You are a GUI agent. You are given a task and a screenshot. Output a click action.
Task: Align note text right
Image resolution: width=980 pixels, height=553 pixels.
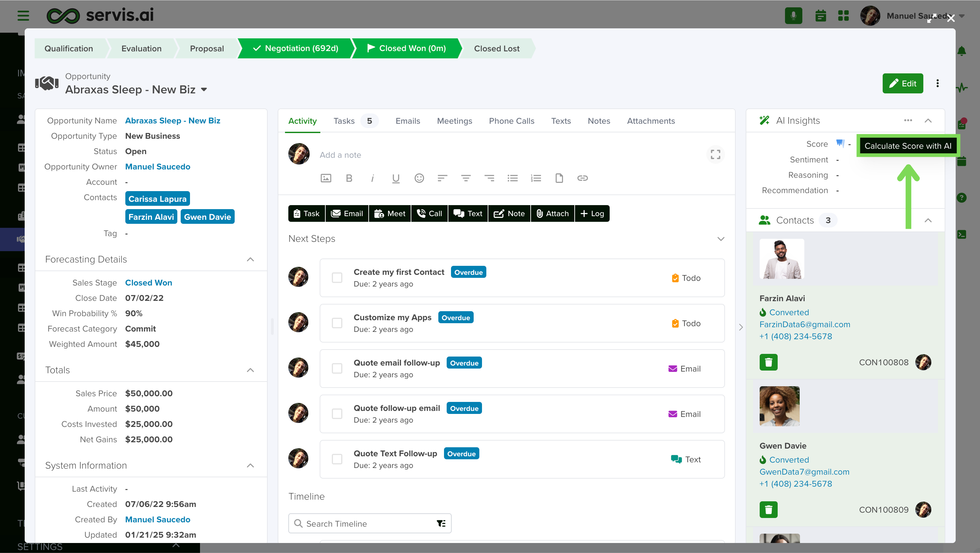point(489,178)
